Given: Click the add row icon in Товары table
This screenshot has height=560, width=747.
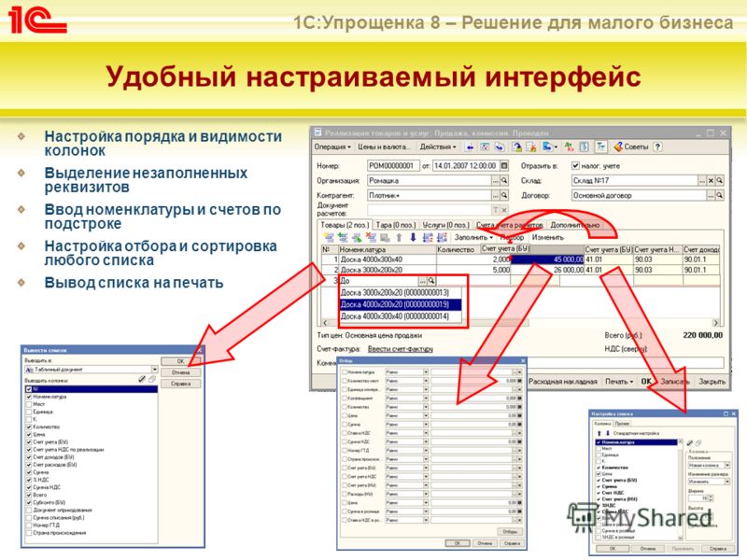Looking at the screenshot, I should click(330, 237).
